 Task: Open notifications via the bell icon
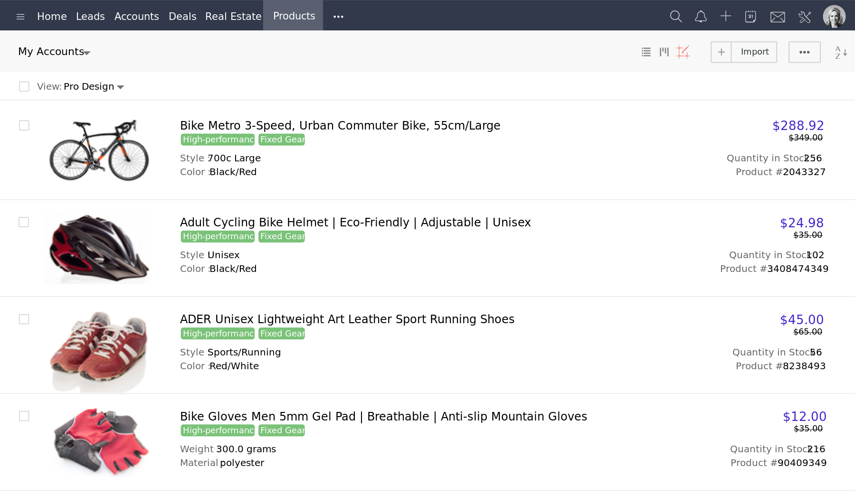pyautogui.click(x=700, y=16)
